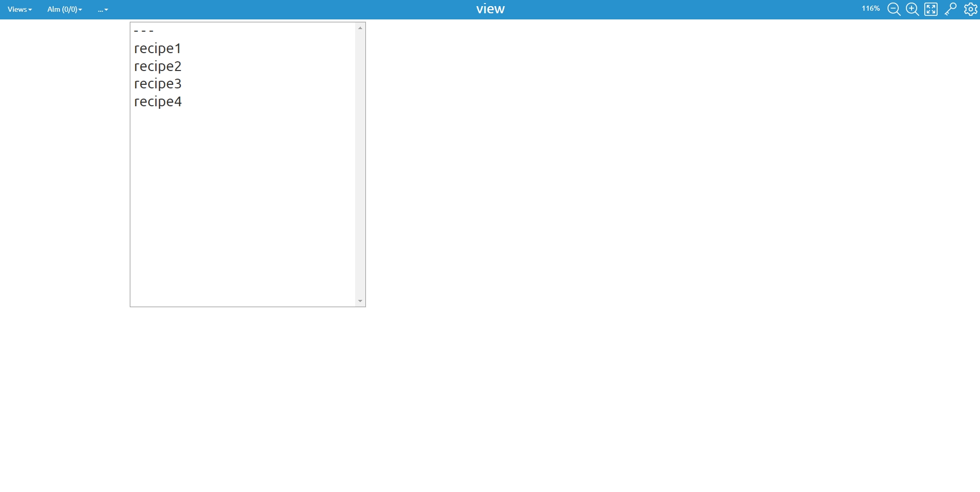Open settings gear icon
Image resolution: width=980 pixels, height=492 pixels.
pyautogui.click(x=970, y=9)
